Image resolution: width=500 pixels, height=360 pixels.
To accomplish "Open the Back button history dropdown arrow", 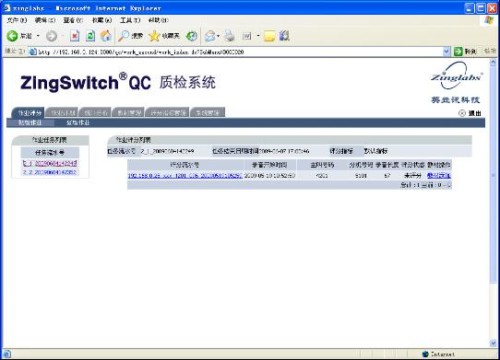I will (x=38, y=36).
